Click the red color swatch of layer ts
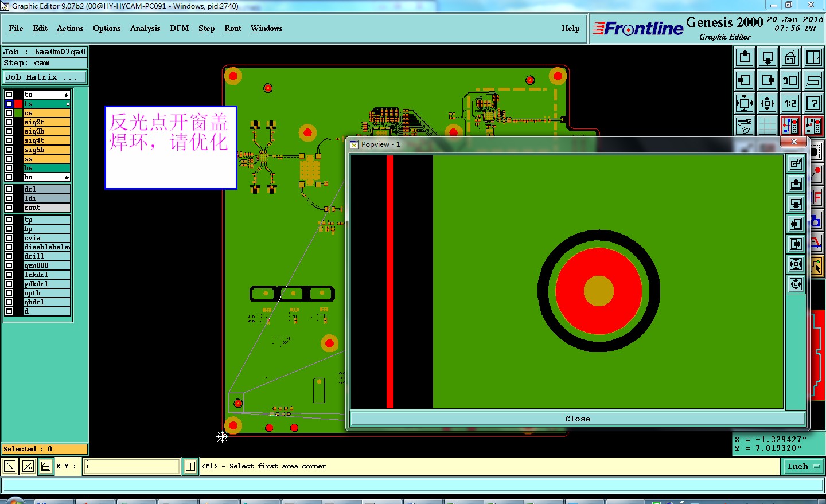Screen dimensions: 826x504 (18, 104)
